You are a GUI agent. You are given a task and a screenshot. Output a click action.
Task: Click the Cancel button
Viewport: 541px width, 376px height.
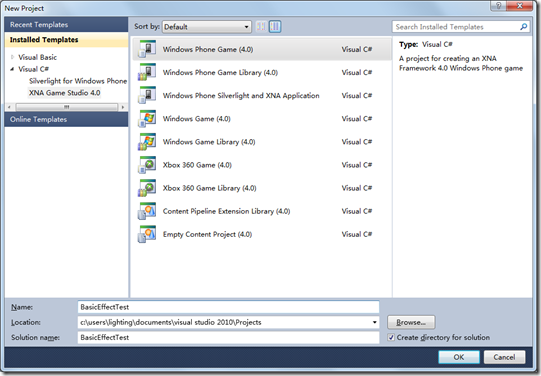504,357
